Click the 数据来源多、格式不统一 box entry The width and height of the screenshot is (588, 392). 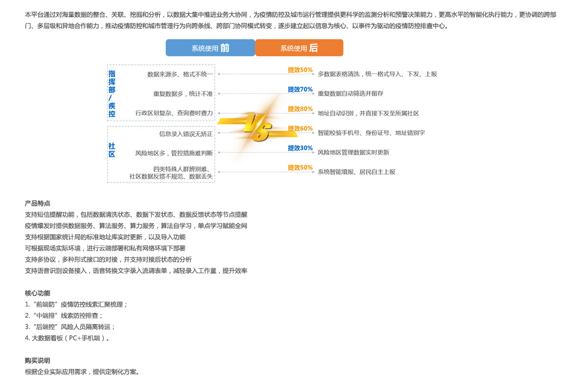coord(178,73)
